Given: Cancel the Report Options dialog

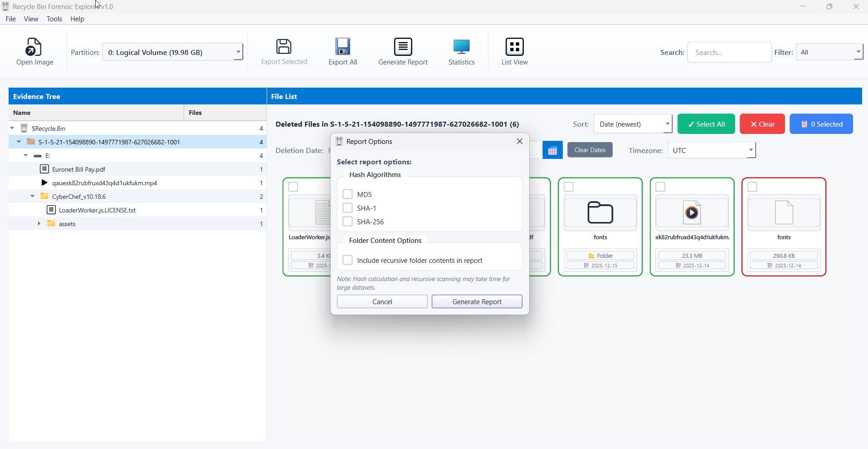Looking at the screenshot, I should tap(382, 301).
